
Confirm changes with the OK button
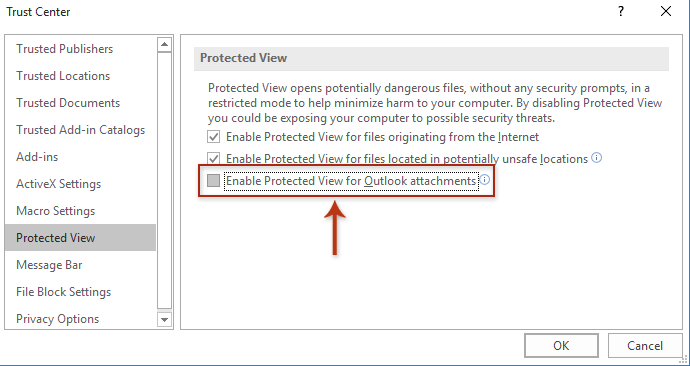point(561,345)
